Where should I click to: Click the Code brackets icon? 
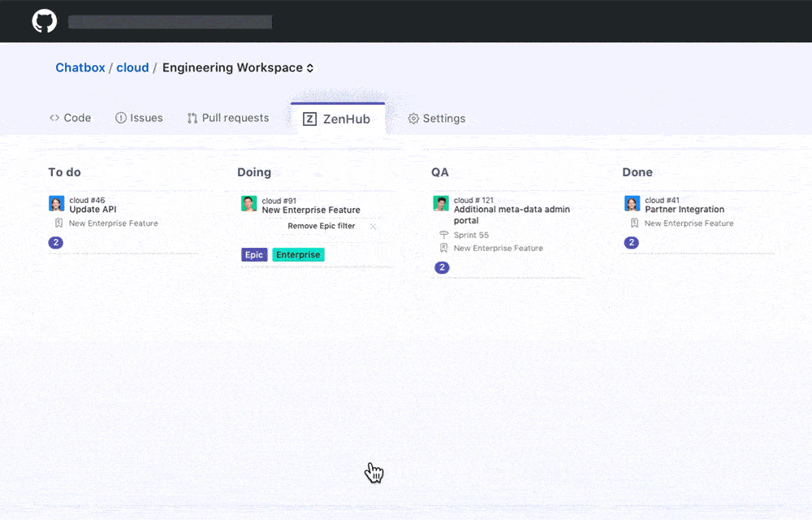point(54,118)
